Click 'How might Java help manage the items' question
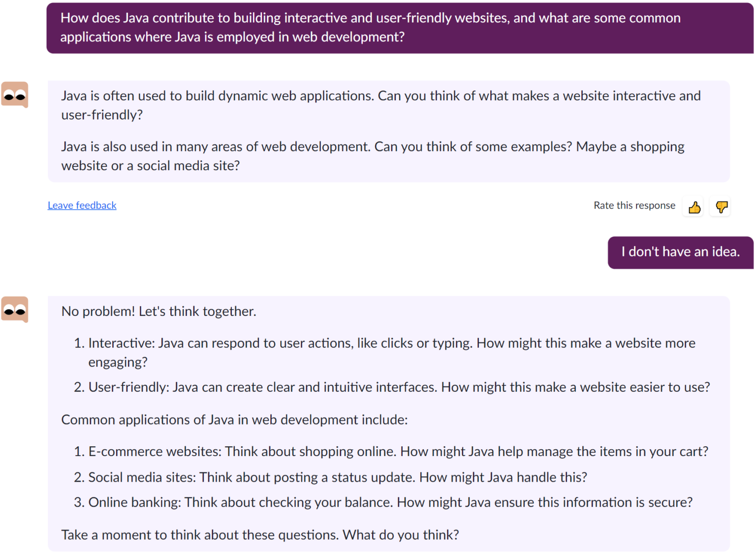Screen dimensions: 756x556 pyautogui.click(x=554, y=452)
